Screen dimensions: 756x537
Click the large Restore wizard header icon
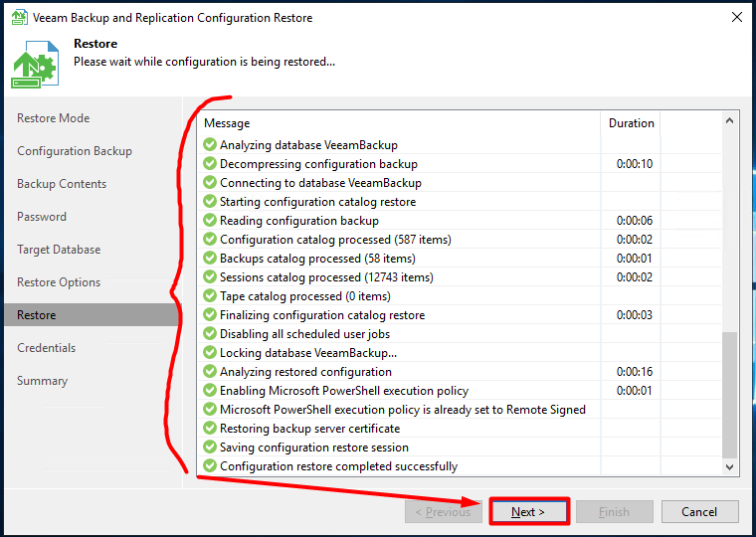pos(35,65)
